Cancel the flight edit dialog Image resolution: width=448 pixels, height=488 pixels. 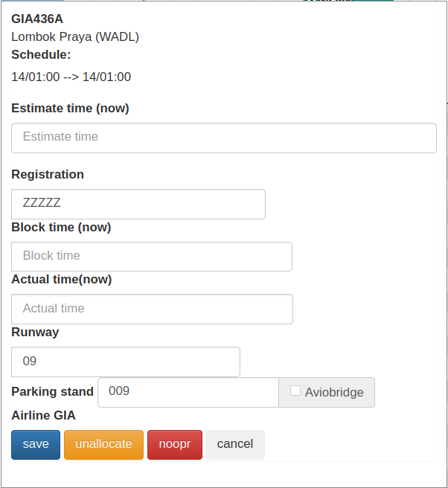click(234, 444)
